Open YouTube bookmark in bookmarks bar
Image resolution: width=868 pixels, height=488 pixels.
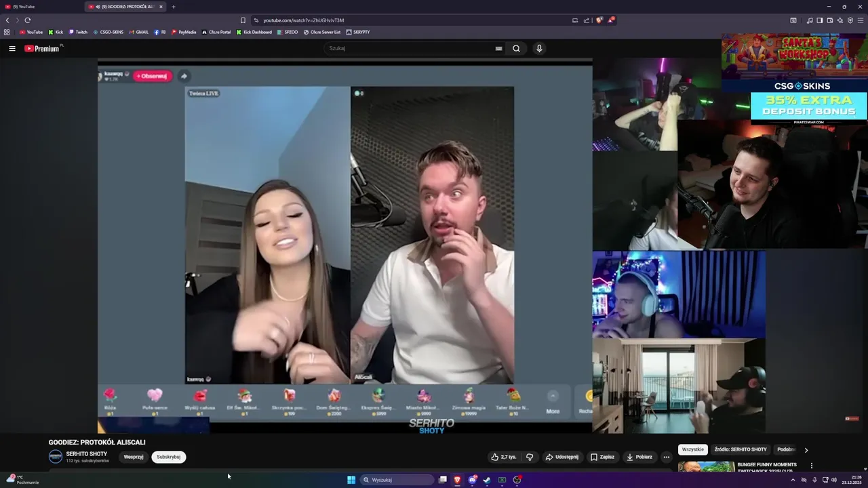click(x=31, y=32)
